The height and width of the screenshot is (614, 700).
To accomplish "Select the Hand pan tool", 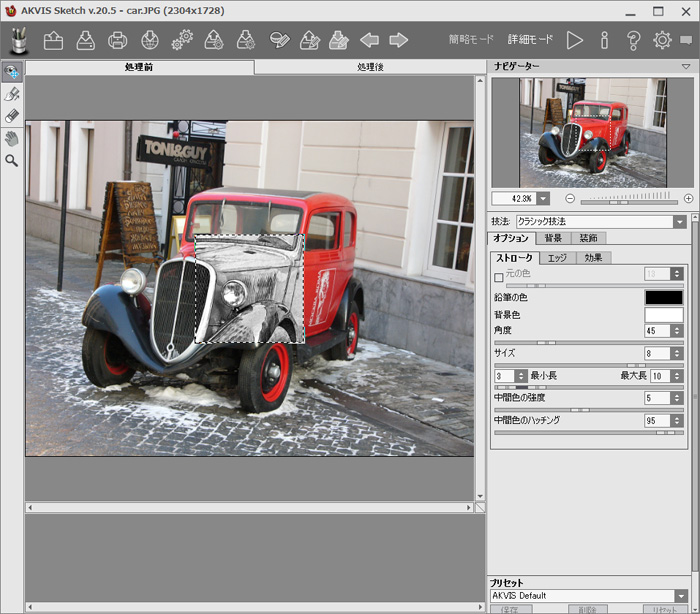I will [12, 138].
